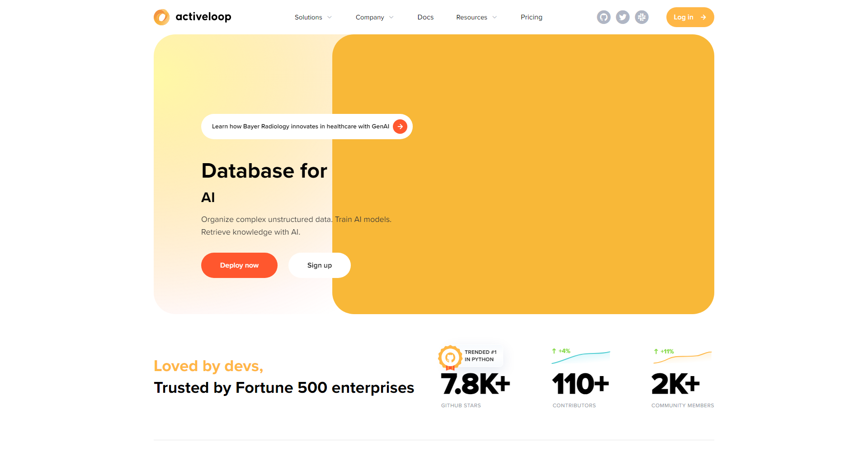The height and width of the screenshot is (452, 868).
Task: Click the Deploy now button
Action: pyautogui.click(x=239, y=265)
